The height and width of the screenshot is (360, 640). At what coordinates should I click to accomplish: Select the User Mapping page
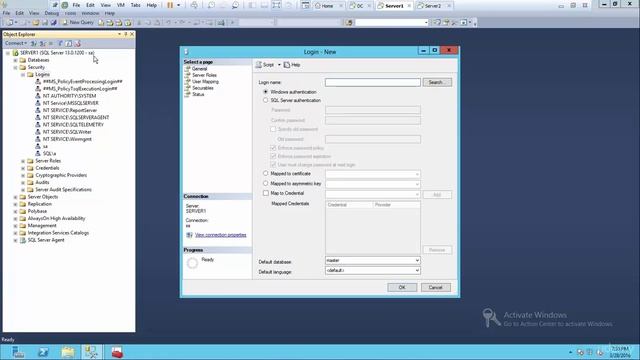(x=205, y=82)
